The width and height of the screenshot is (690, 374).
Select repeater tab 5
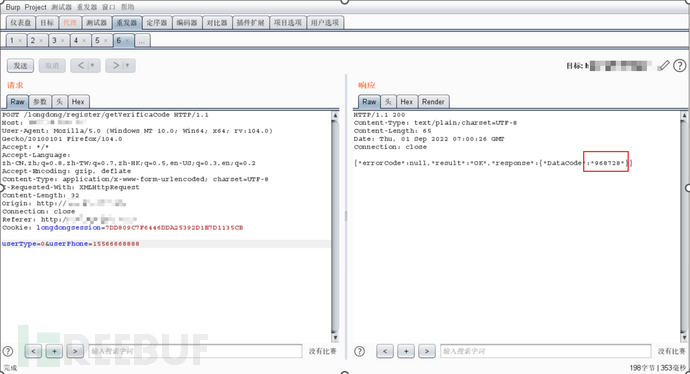97,40
